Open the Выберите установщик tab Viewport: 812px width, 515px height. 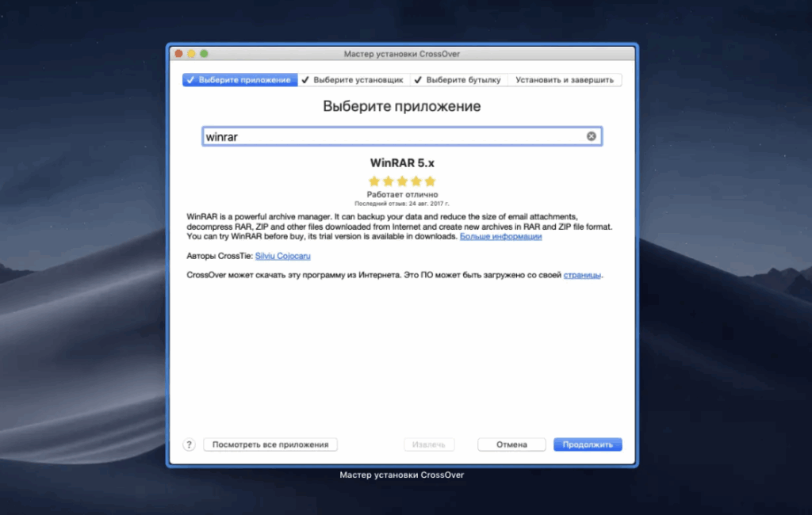[x=354, y=80]
